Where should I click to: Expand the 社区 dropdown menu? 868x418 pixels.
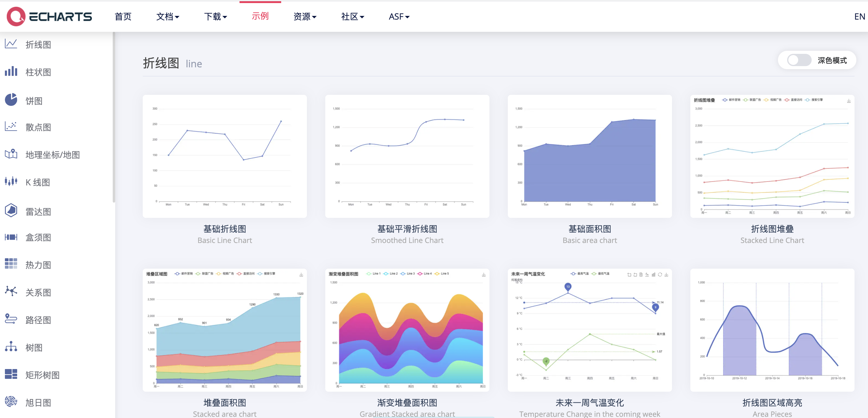pyautogui.click(x=353, y=17)
